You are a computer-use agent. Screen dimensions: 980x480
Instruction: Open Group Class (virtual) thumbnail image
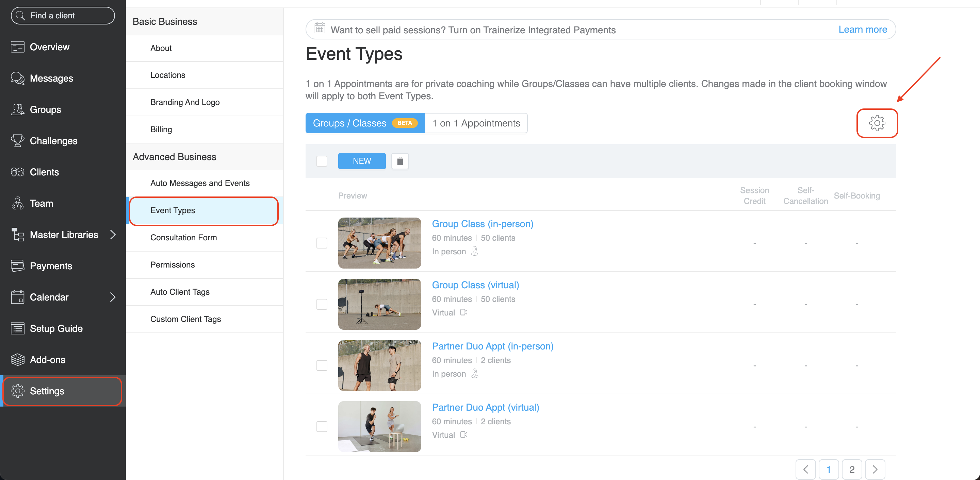pos(379,304)
